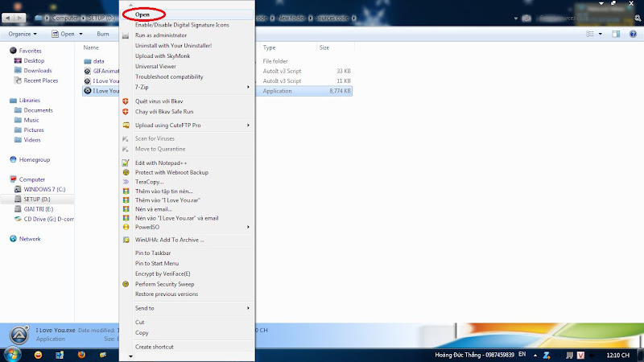
Task: Click the Burn toolbar button
Action: point(103,35)
